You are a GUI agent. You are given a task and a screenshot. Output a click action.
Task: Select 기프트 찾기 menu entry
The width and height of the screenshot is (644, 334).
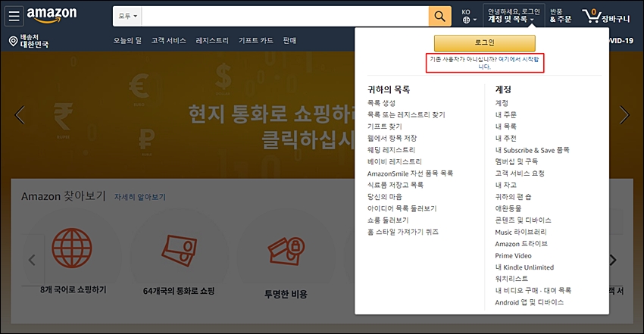(x=384, y=126)
